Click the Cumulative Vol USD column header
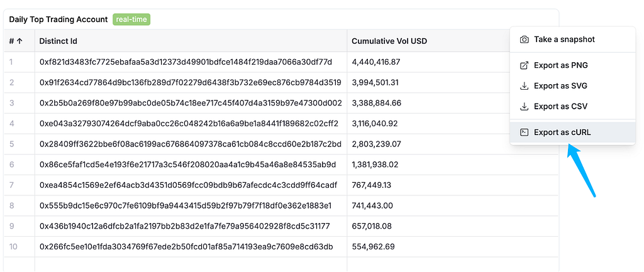This screenshot has height=272, width=644. click(x=389, y=41)
